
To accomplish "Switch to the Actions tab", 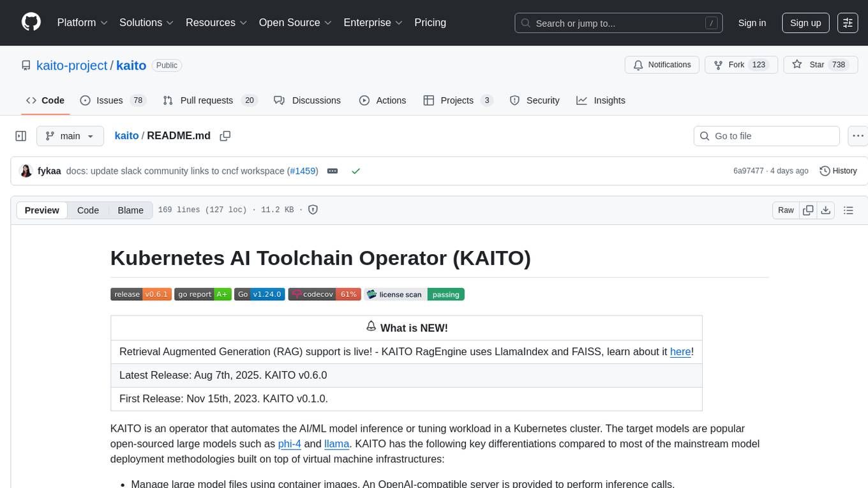I will coord(382,100).
